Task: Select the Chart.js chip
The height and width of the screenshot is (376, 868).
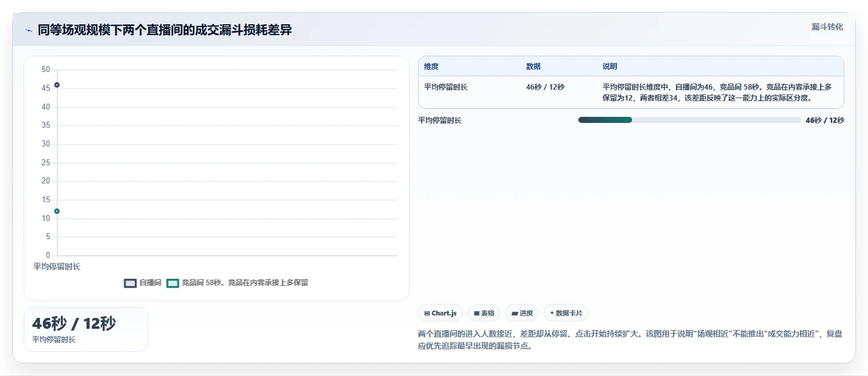Action: (440, 313)
